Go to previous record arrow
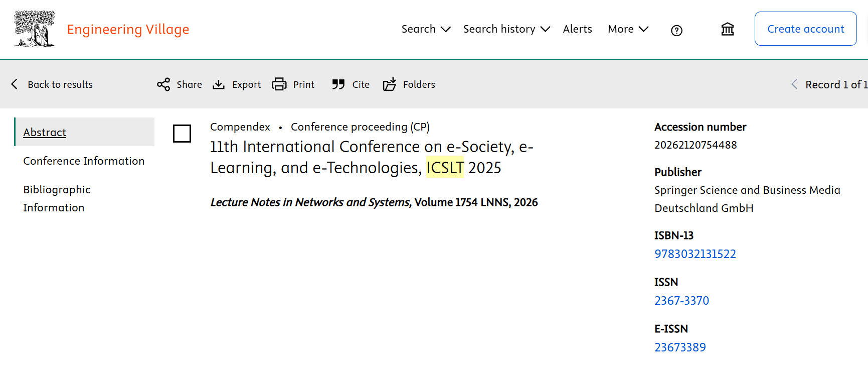The width and height of the screenshot is (868, 366). [x=794, y=84]
